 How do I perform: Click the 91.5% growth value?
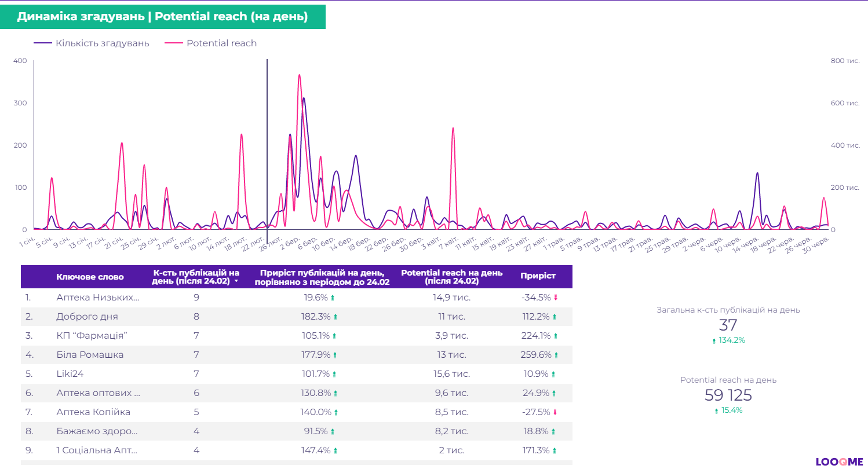pos(316,431)
